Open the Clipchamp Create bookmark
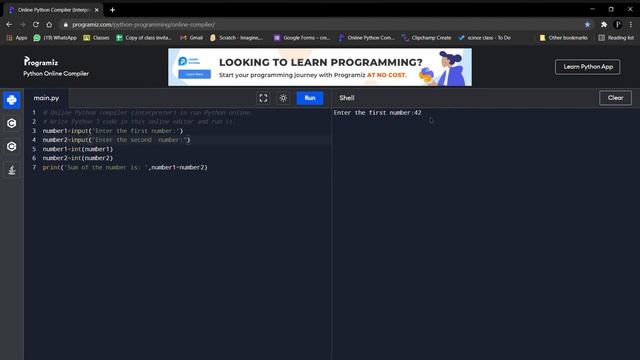 [x=427, y=38]
